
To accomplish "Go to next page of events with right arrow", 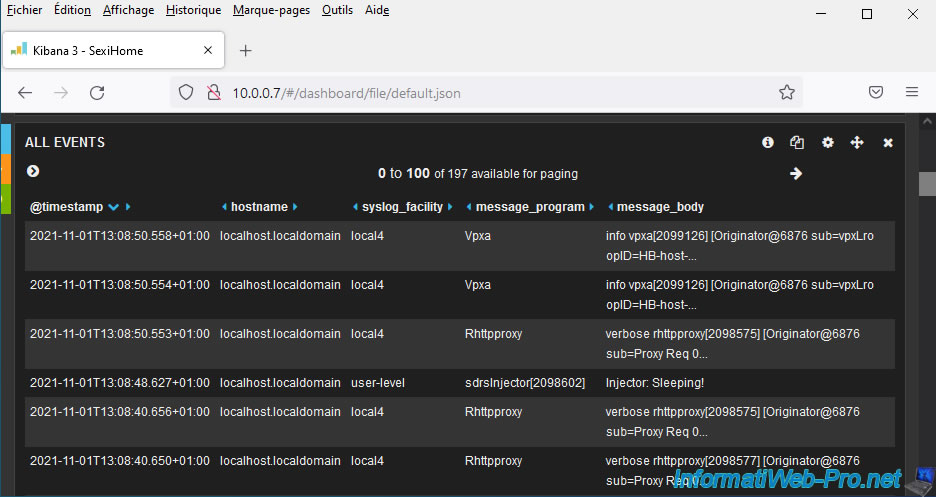I will click(796, 173).
